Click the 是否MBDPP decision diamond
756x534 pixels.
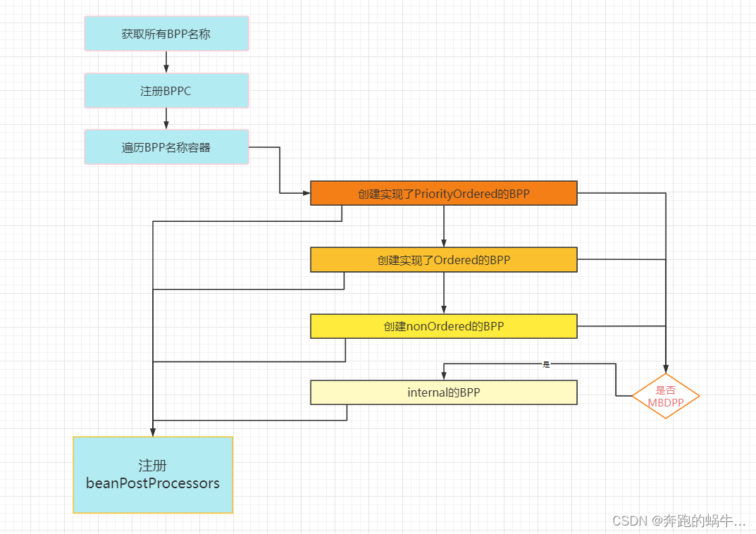[666, 396]
